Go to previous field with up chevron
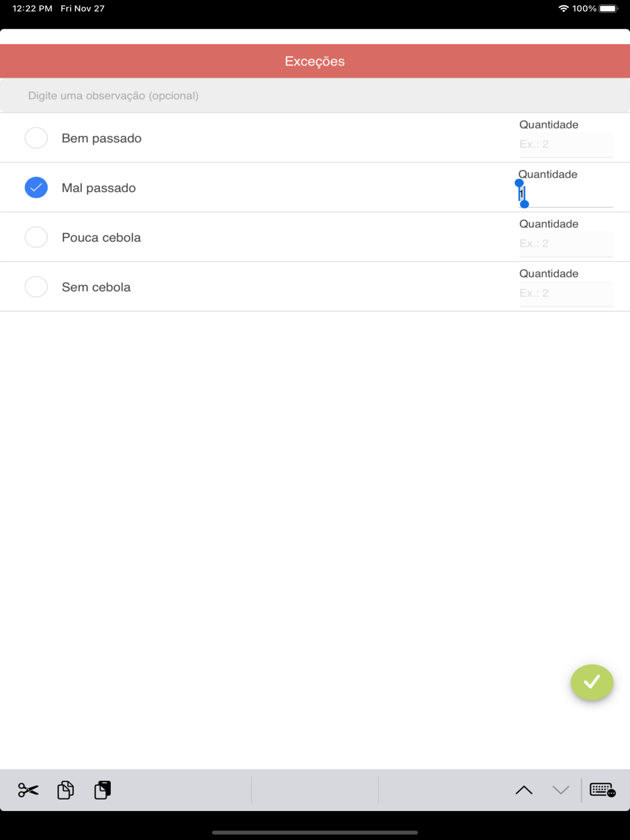 click(524, 790)
